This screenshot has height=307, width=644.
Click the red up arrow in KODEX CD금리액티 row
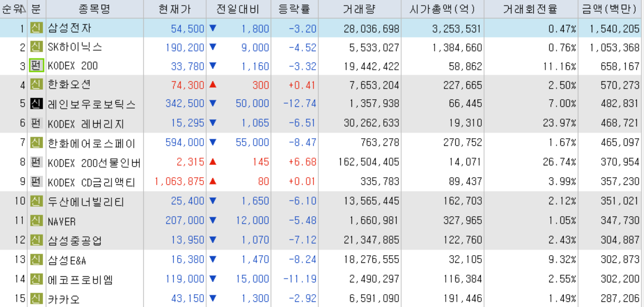(212, 181)
